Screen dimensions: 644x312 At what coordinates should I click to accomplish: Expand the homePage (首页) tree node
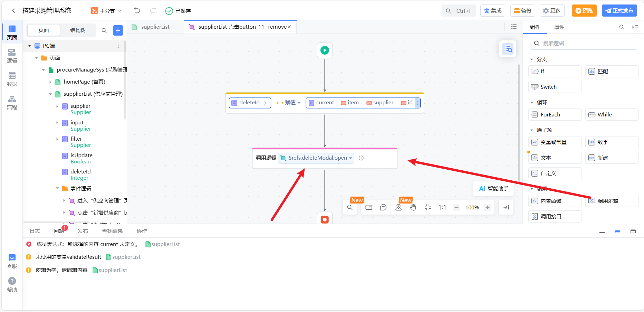[x=50, y=82]
